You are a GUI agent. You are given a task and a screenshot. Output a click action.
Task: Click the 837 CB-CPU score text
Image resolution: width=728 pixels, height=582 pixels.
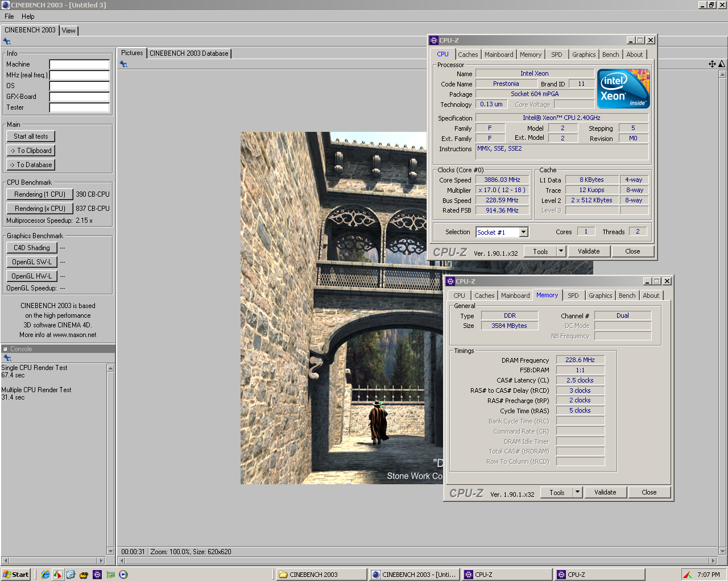(93, 209)
